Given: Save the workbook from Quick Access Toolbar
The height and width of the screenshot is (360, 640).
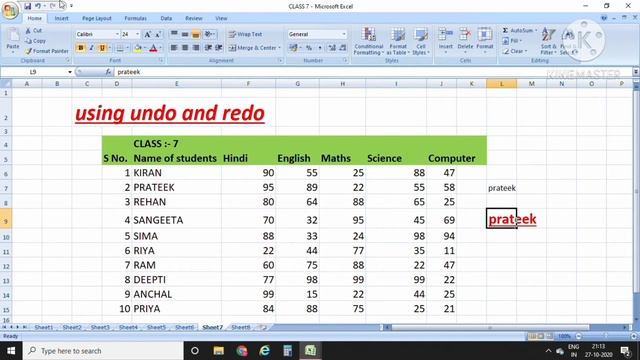Looking at the screenshot, I should (27, 6).
